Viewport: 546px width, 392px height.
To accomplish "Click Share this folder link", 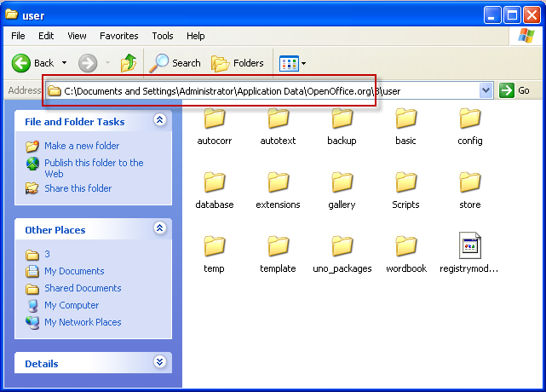I will (x=78, y=188).
